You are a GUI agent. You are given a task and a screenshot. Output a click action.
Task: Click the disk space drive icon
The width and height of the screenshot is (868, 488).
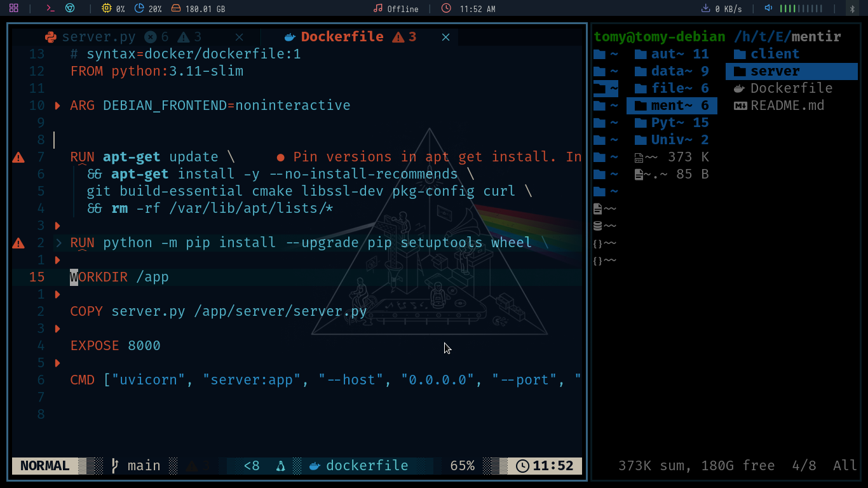pos(175,8)
